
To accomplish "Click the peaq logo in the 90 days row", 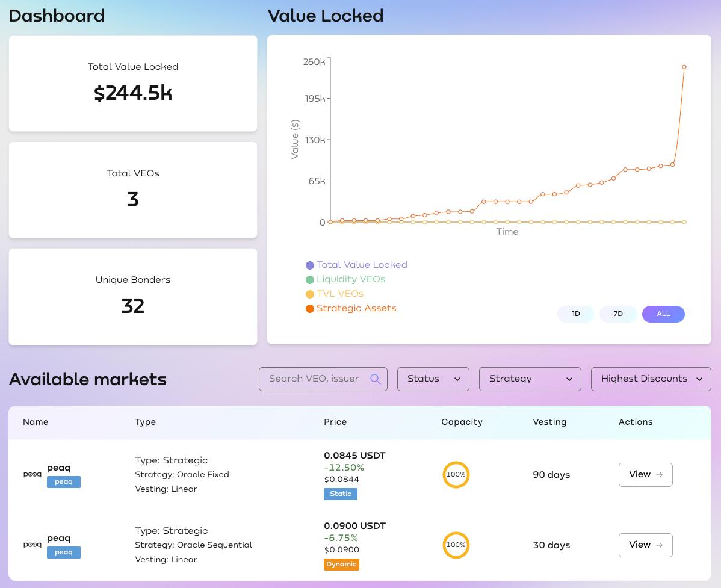I will tap(32, 474).
